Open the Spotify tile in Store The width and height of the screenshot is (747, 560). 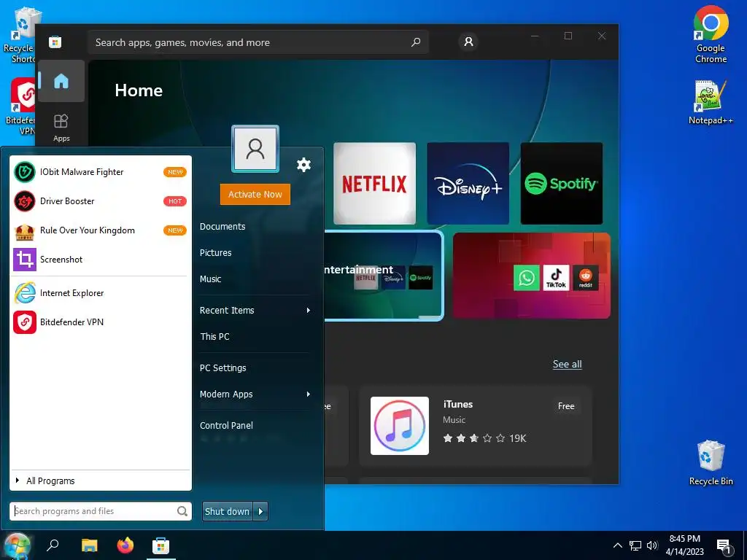point(561,183)
